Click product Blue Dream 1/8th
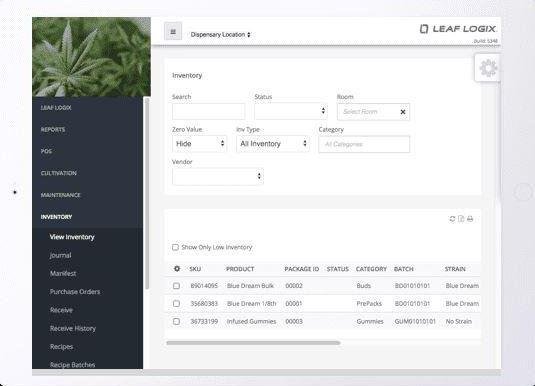The image size is (535, 386). pos(252,303)
